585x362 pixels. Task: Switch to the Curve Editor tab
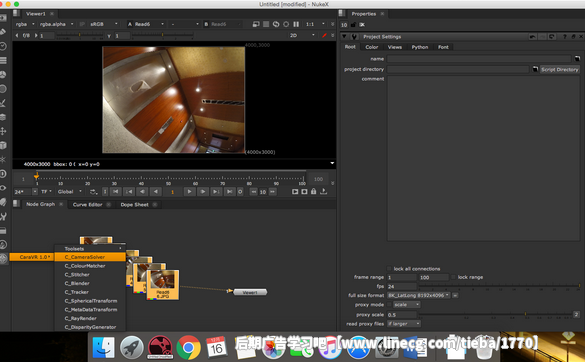click(x=87, y=205)
